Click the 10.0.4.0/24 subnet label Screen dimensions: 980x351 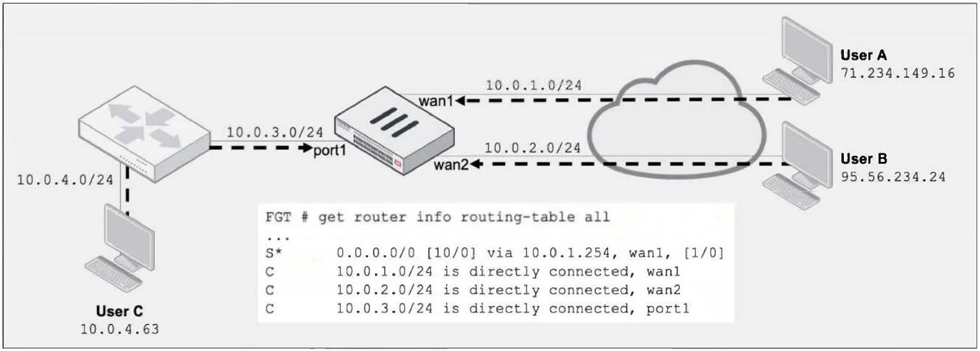tap(65, 180)
